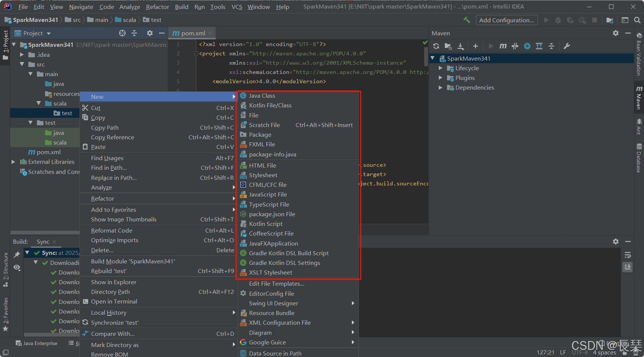The height and width of the screenshot is (357, 644).
Task: Click Open in Terminal context entry
Action: (x=159, y=301)
